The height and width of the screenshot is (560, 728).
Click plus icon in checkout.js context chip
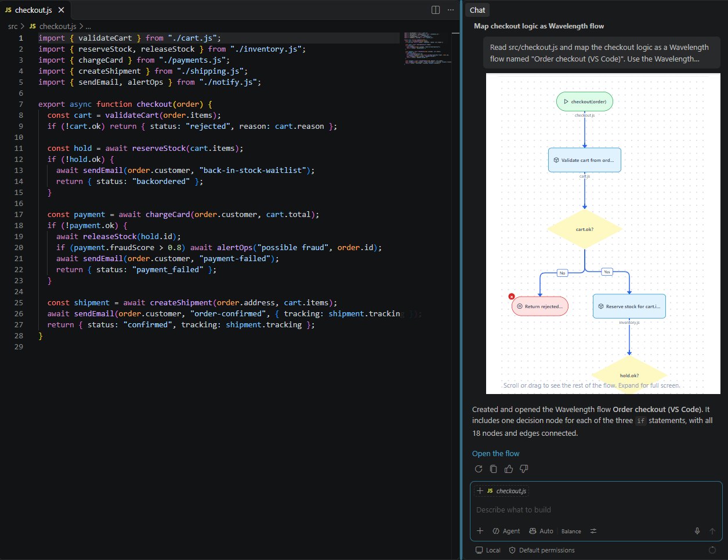coord(480,491)
